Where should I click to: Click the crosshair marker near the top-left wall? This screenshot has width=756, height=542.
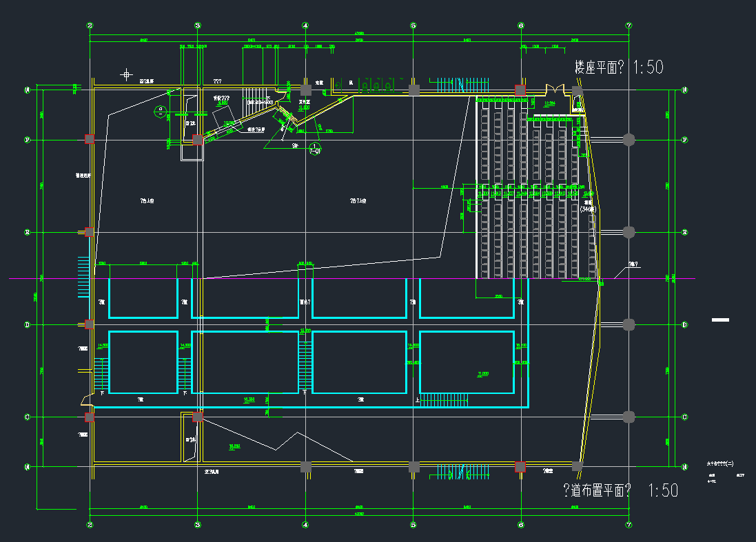tap(126, 74)
